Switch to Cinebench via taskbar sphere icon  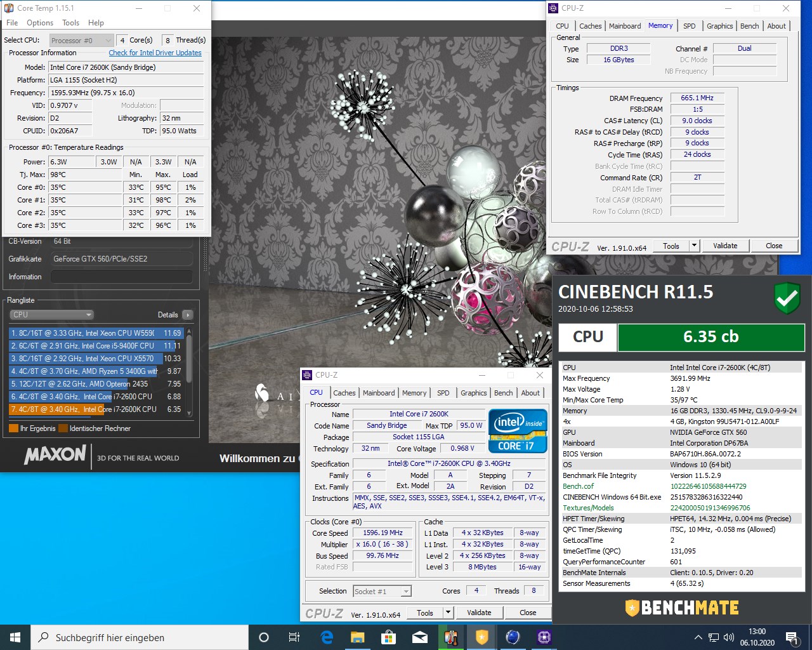513,637
